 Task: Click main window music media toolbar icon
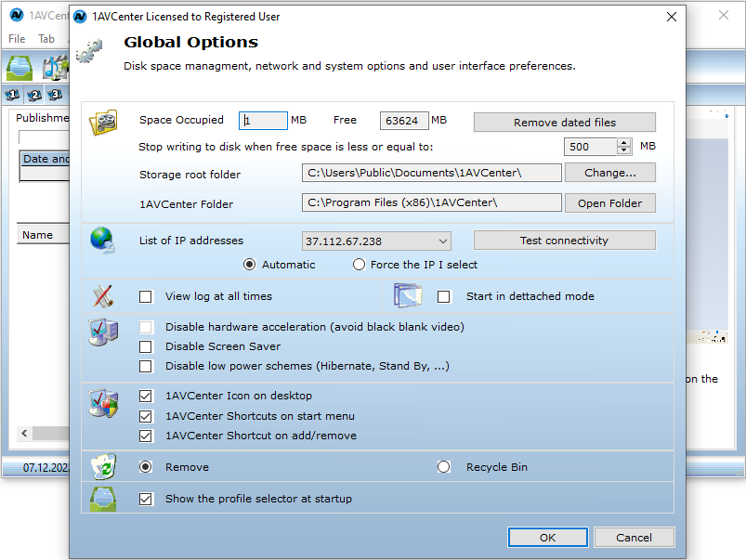point(55,68)
